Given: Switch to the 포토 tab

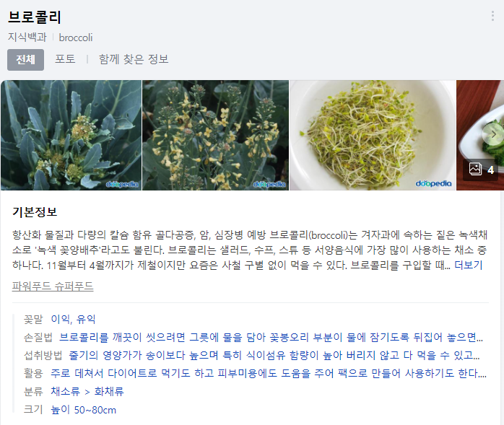Looking at the screenshot, I should [x=65, y=59].
